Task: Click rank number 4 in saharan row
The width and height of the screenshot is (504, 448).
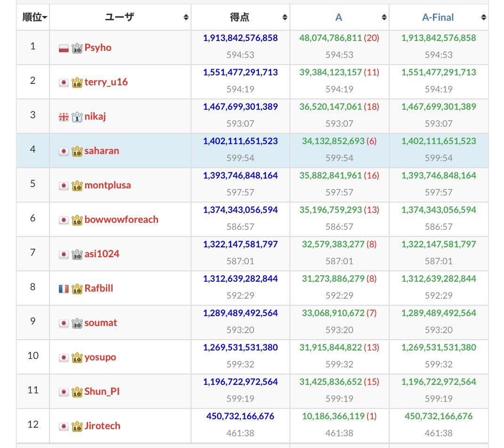Action: tap(33, 149)
